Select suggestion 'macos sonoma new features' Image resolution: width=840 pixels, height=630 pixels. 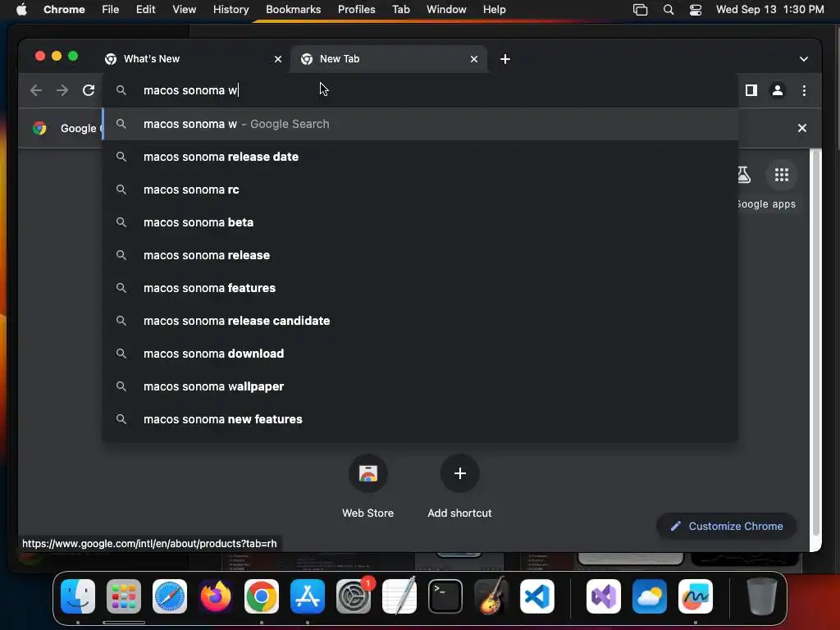[x=421, y=419]
